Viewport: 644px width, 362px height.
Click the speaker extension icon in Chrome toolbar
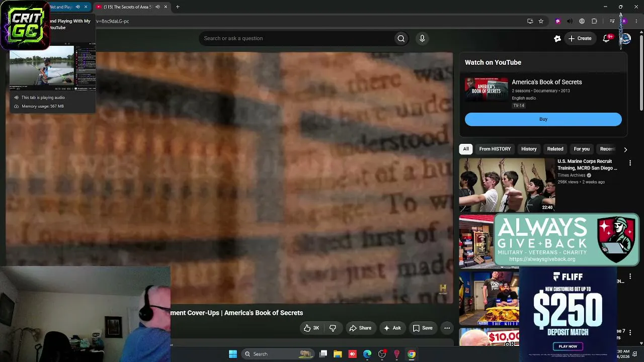coord(570,21)
